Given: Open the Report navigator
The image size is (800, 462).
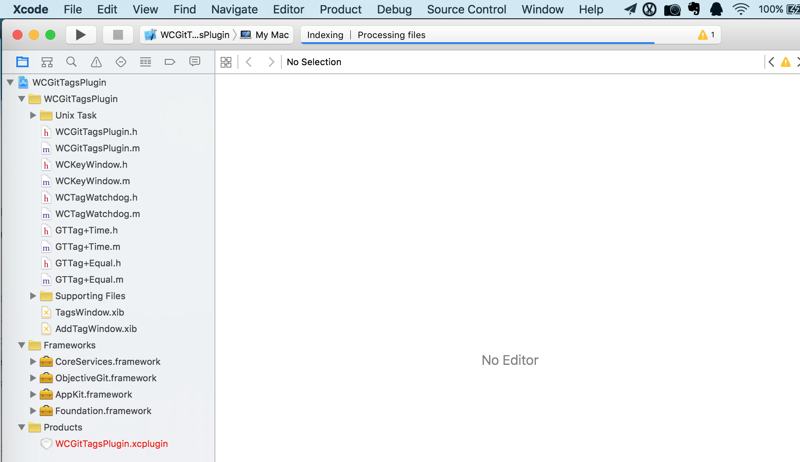Looking at the screenshot, I should point(194,62).
